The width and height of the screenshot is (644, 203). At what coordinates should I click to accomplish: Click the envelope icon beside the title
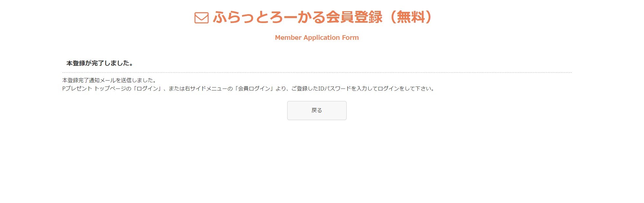pyautogui.click(x=201, y=18)
